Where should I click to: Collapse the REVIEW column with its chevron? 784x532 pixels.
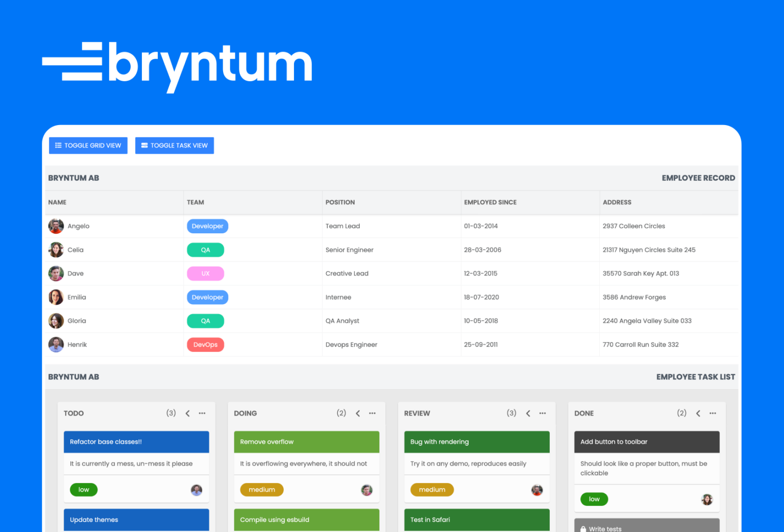pos(528,413)
